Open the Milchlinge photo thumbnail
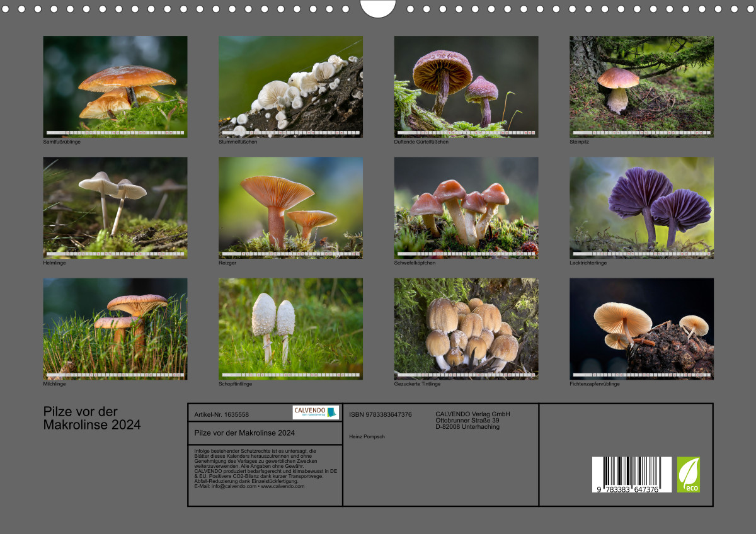 [x=115, y=329]
